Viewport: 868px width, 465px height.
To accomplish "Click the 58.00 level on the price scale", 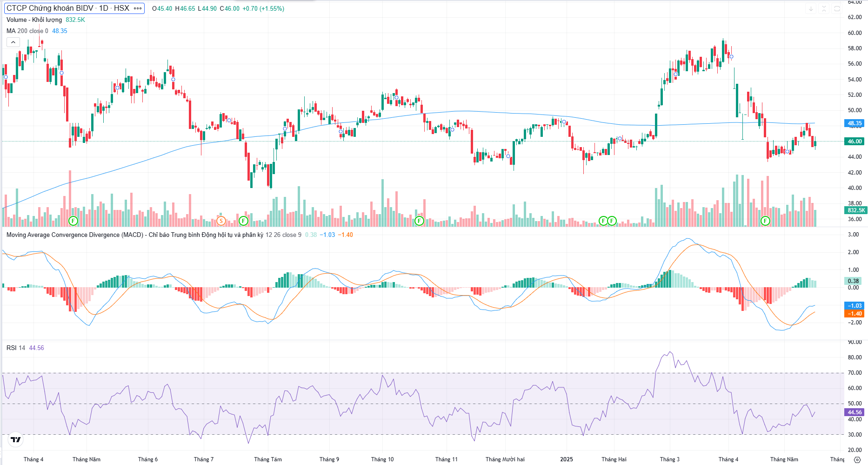I will [x=855, y=48].
